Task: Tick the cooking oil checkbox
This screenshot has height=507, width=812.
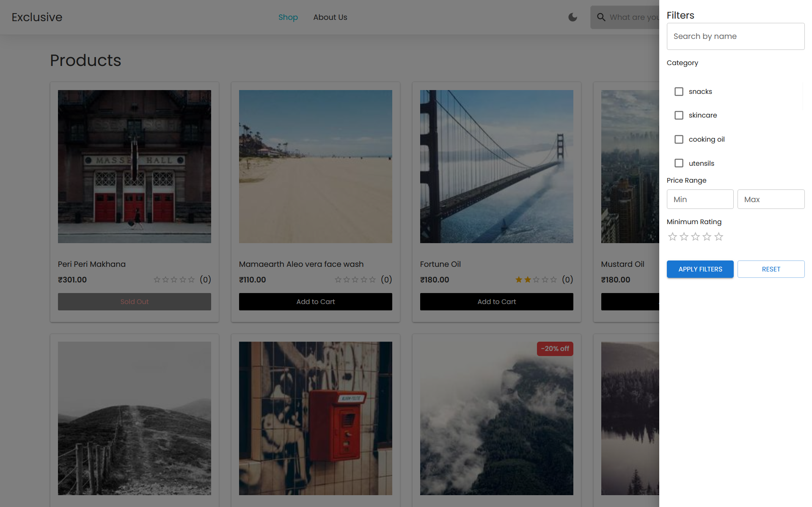Action: click(x=679, y=140)
